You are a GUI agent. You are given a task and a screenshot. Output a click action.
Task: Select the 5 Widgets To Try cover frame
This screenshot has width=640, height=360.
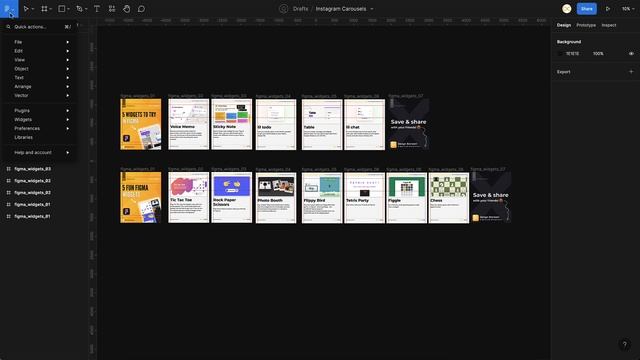[x=141, y=124]
